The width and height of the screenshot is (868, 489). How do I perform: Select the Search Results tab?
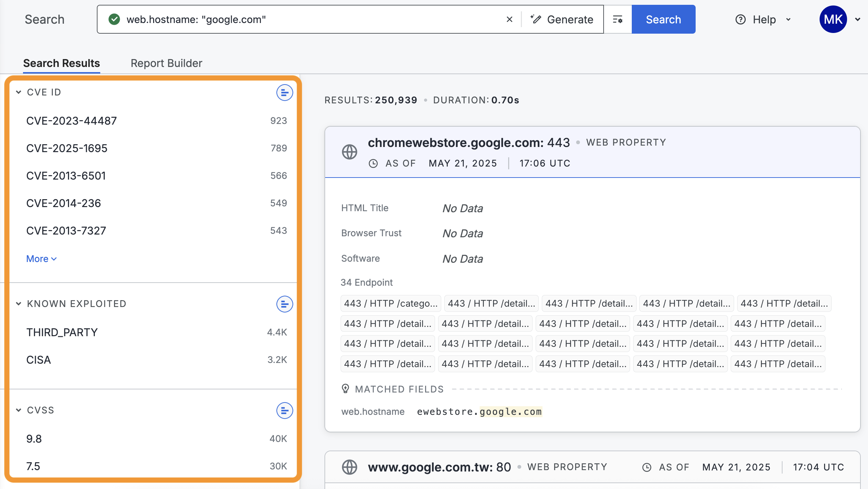point(61,63)
